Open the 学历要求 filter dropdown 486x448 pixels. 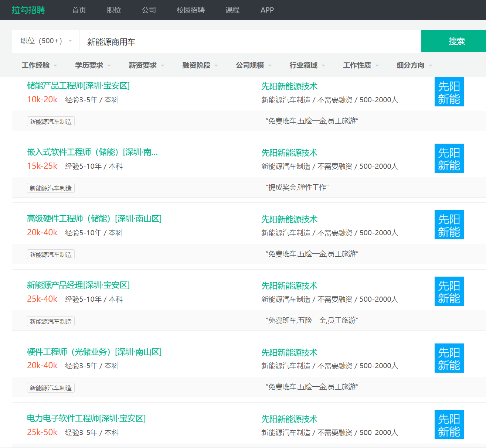click(x=93, y=65)
